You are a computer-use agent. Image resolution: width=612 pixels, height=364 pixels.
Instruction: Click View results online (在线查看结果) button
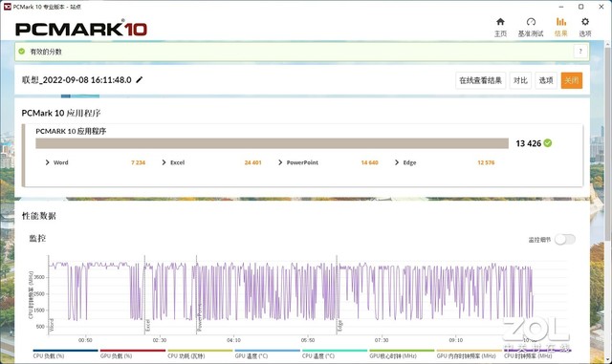point(480,80)
